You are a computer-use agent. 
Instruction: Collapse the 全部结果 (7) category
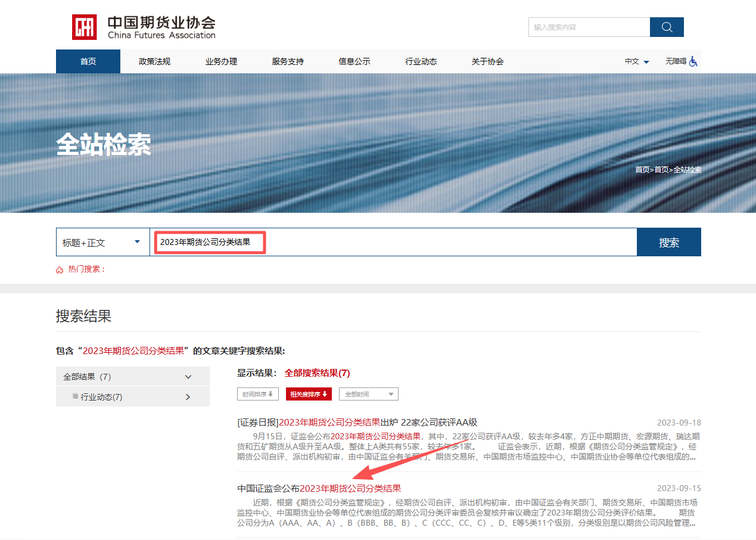point(188,377)
